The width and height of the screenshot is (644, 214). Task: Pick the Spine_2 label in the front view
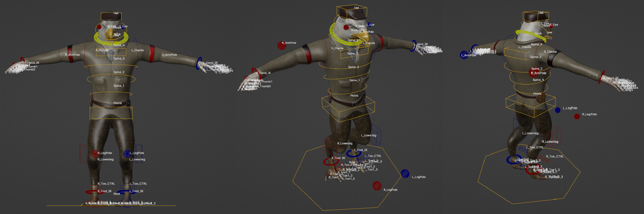pos(119,72)
